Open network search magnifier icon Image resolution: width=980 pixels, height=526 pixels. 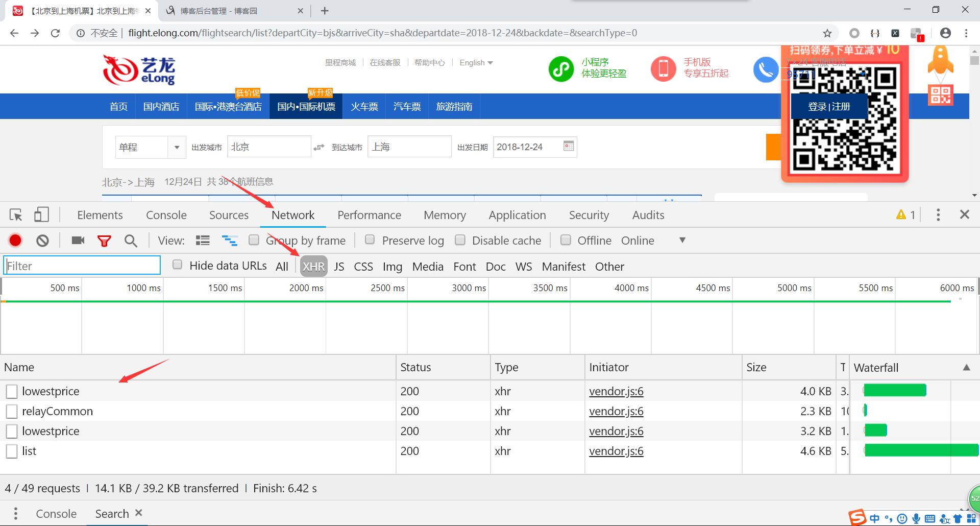(131, 241)
